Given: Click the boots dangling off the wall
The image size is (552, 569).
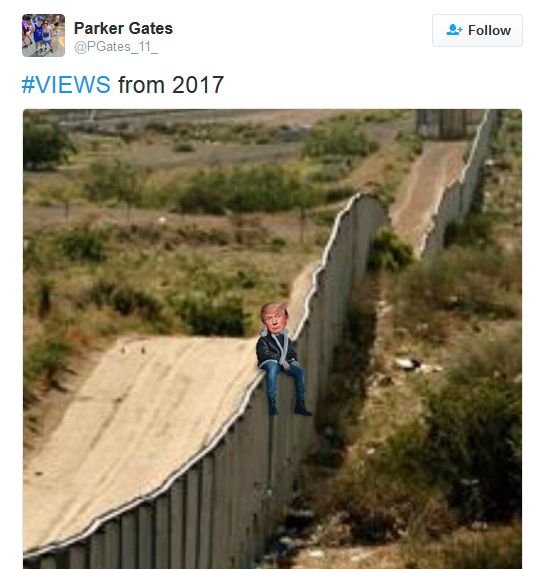Looking at the screenshot, I should point(290,408).
